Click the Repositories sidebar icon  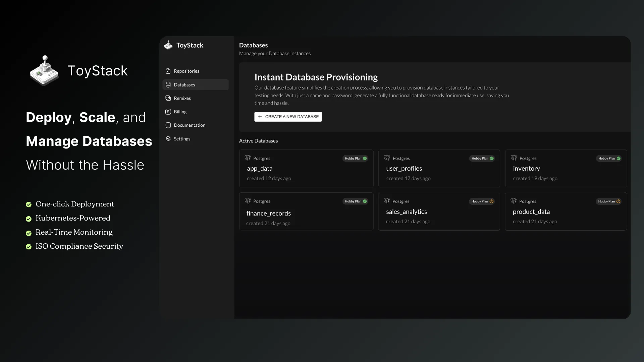pos(168,71)
